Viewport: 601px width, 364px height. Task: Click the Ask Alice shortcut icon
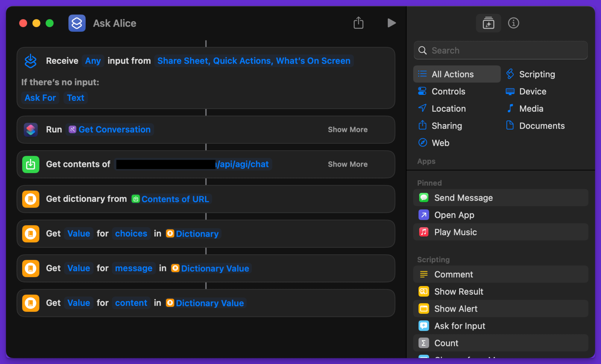click(77, 23)
